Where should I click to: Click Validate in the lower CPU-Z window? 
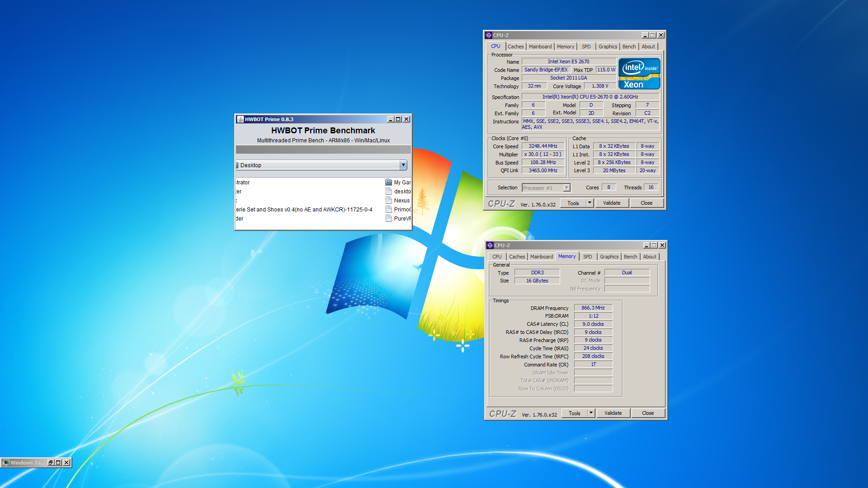613,413
